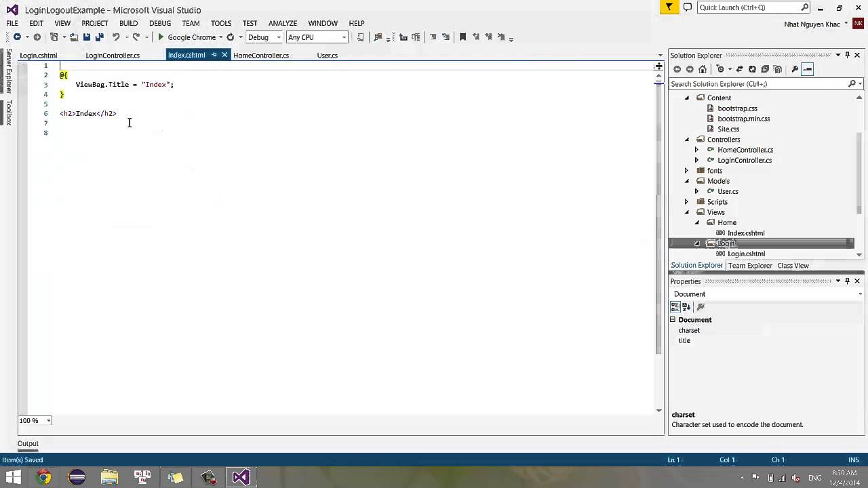
Task: Click the Refresh icon in Solution Explorer toolbar
Action: coord(752,69)
